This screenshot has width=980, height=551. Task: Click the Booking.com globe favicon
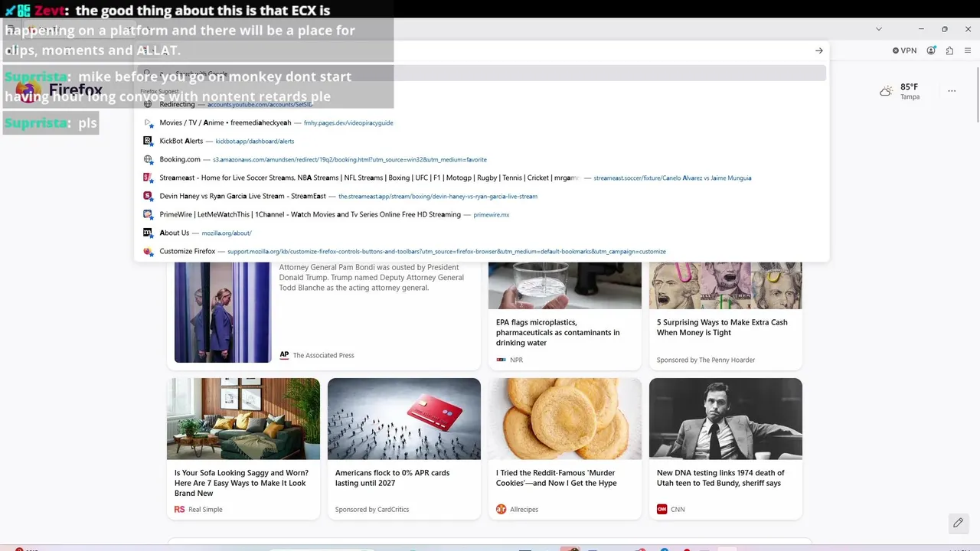click(149, 159)
